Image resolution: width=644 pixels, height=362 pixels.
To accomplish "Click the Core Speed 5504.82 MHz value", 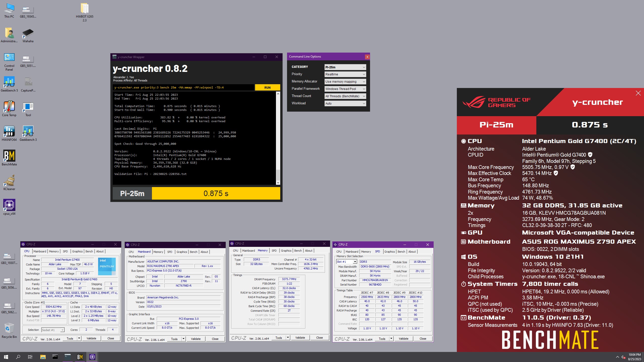I will pos(54,307).
